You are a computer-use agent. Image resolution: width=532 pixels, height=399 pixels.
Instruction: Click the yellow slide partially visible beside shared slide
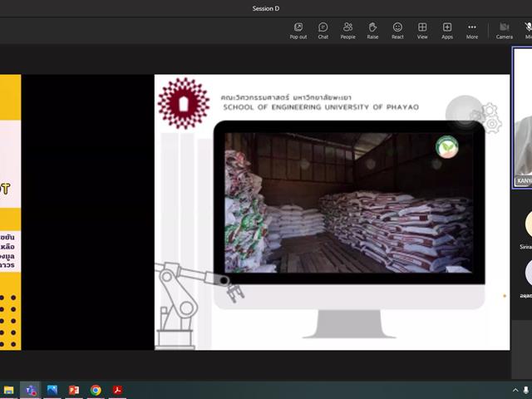click(x=10, y=212)
